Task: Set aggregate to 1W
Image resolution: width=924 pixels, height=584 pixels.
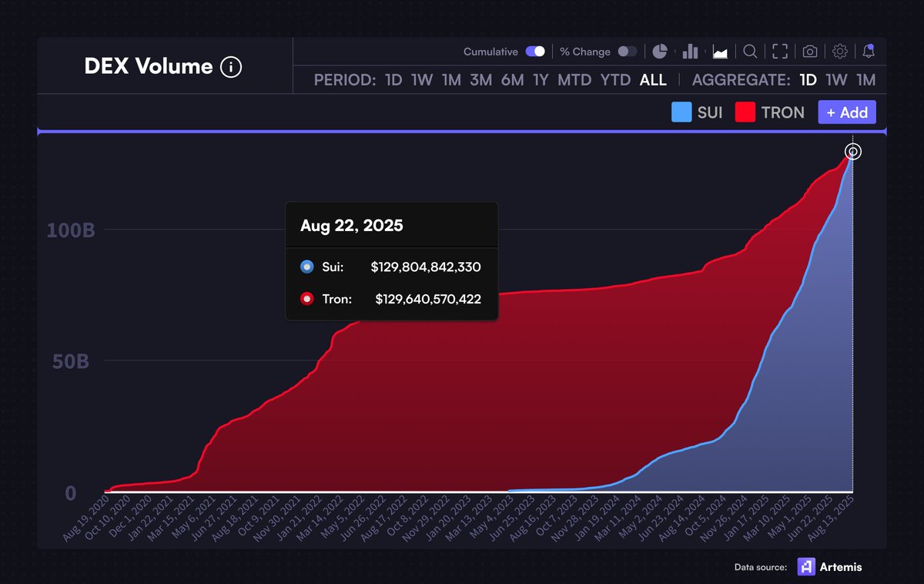Action: click(x=836, y=80)
